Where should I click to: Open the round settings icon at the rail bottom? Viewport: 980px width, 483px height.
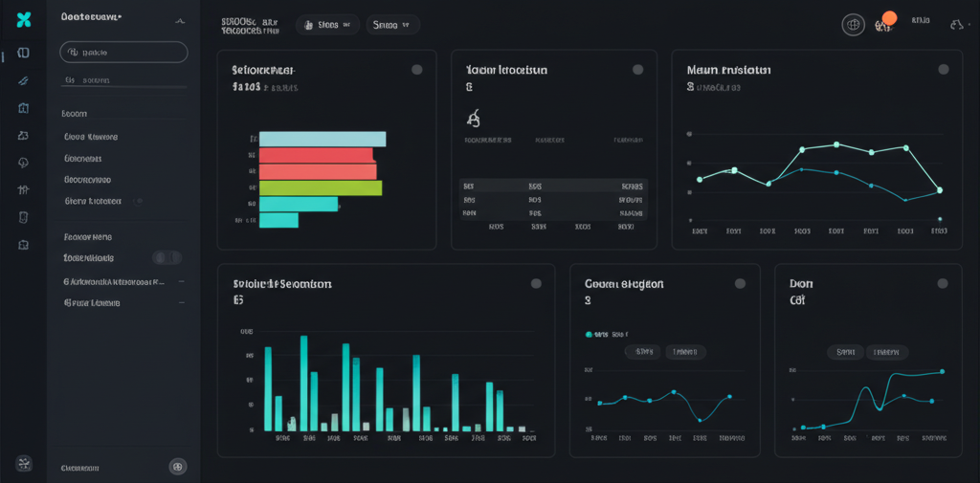coord(24,464)
